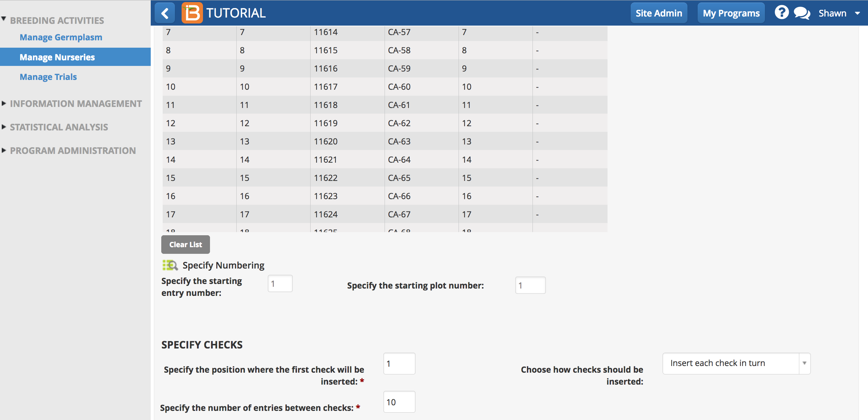
Task: Click GID 11619 in the table
Action: point(326,123)
